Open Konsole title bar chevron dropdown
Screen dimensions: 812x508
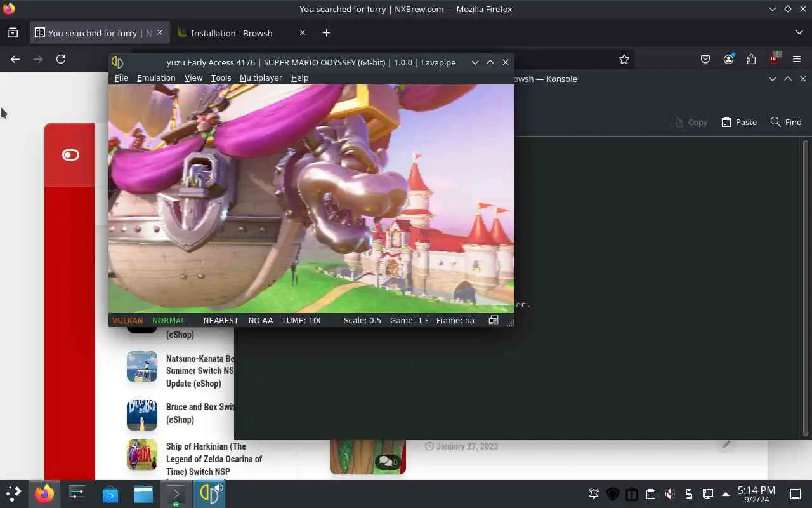click(773, 79)
